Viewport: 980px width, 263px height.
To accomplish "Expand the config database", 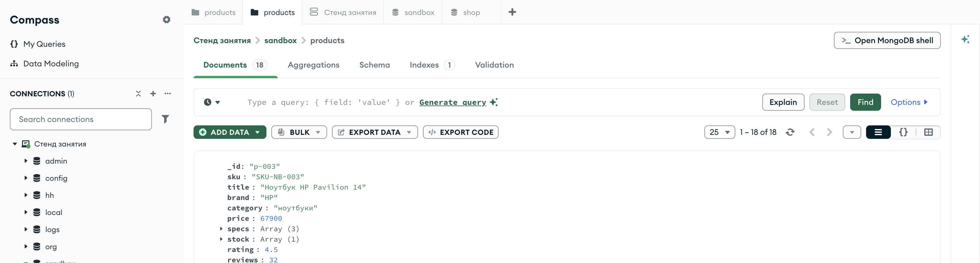I will click(26, 178).
